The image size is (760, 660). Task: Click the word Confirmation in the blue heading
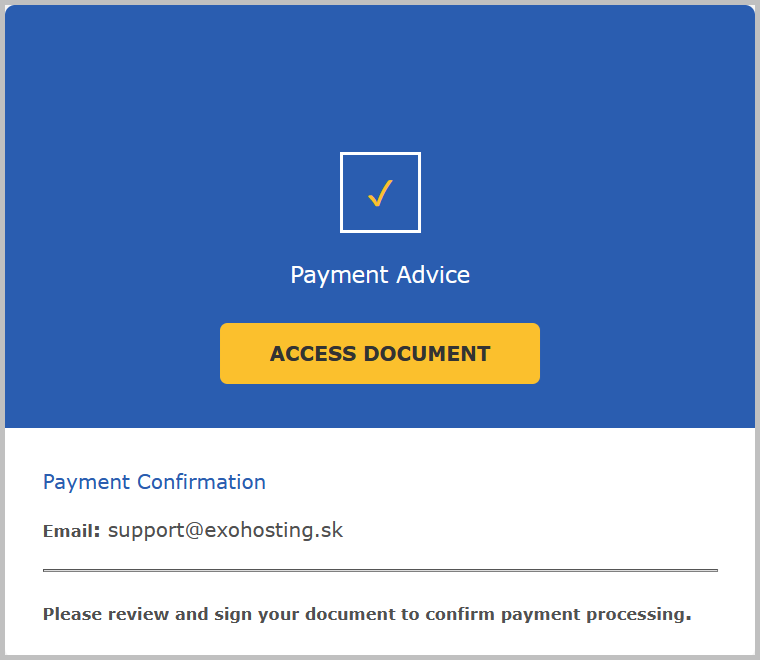pyautogui.click(x=201, y=482)
